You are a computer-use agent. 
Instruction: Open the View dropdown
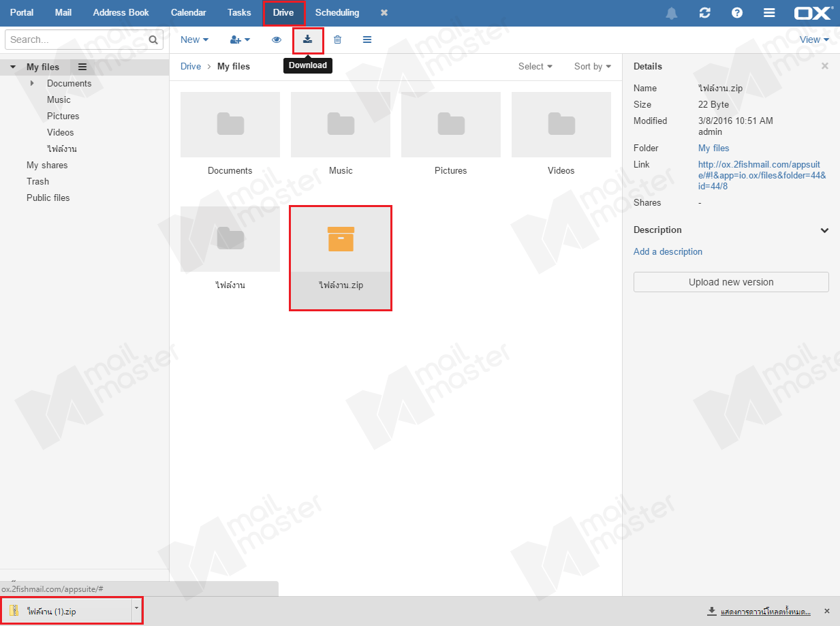[x=814, y=40]
